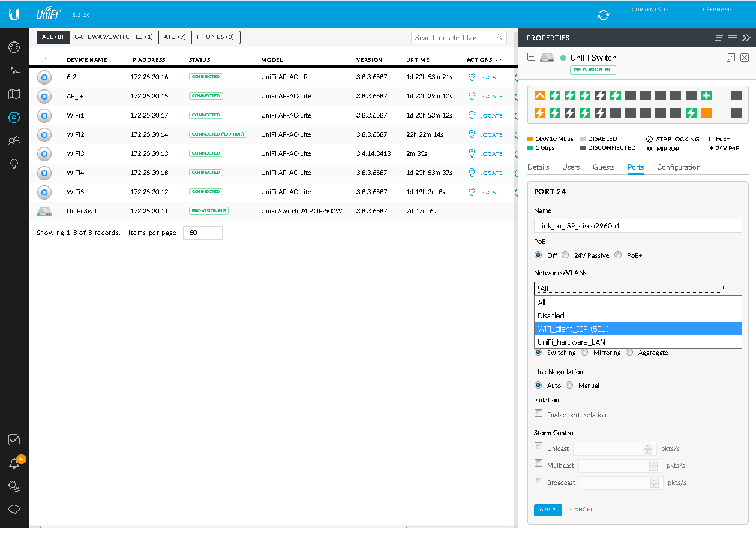This screenshot has width=756, height=548.
Task: Click the Cancel link
Action: 581,510
